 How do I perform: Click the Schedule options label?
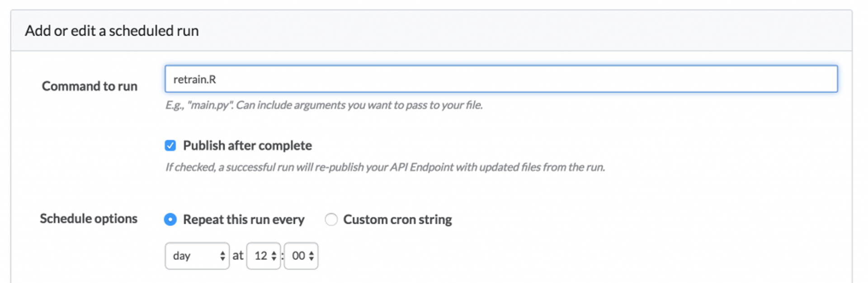(89, 219)
